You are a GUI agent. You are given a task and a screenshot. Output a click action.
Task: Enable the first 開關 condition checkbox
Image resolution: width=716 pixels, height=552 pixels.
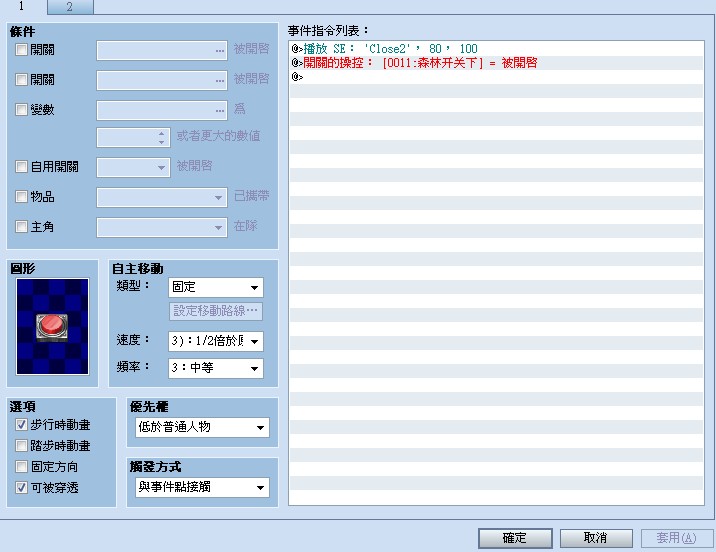(x=21, y=49)
